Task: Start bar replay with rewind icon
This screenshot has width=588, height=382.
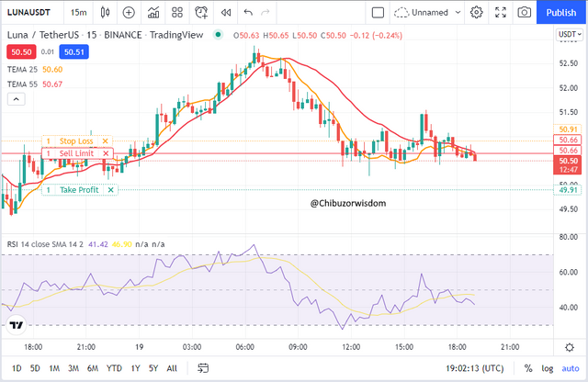Action: (226, 12)
